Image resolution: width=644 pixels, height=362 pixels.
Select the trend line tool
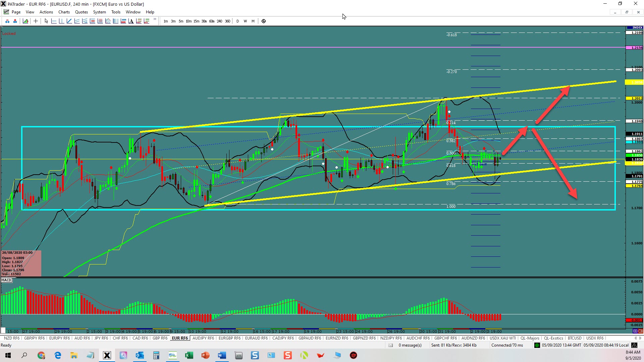click(69, 21)
